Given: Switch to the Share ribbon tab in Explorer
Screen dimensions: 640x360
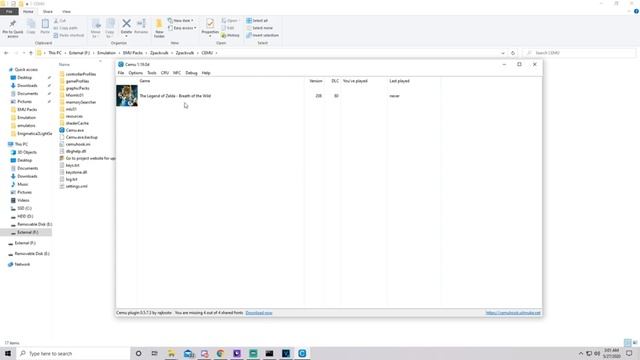Looking at the screenshot, I should [x=48, y=11].
